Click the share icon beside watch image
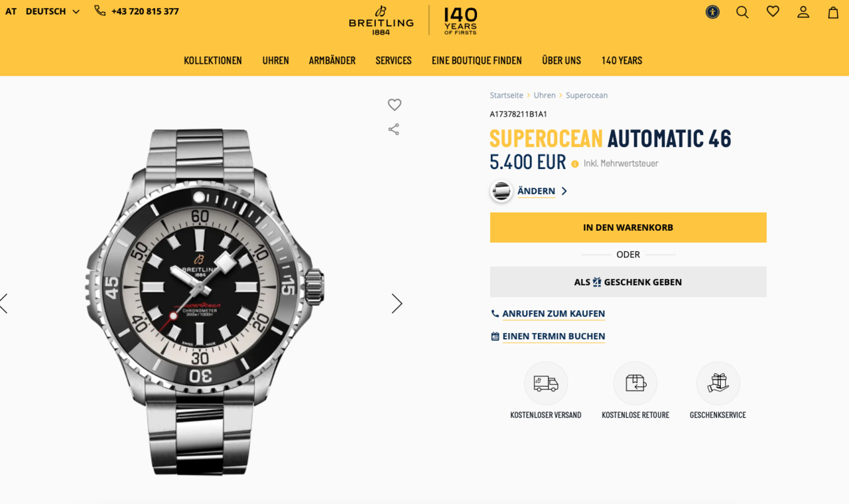849x504 pixels. (x=394, y=129)
